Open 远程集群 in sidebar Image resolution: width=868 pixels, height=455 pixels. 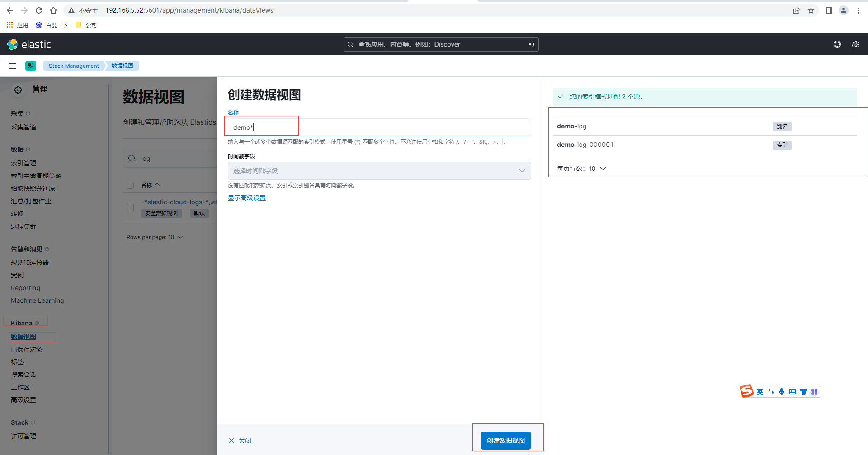coord(24,226)
